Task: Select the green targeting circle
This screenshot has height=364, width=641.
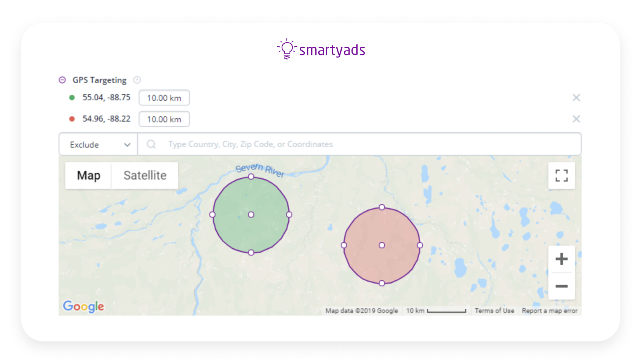Action: (x=251, y=214)
